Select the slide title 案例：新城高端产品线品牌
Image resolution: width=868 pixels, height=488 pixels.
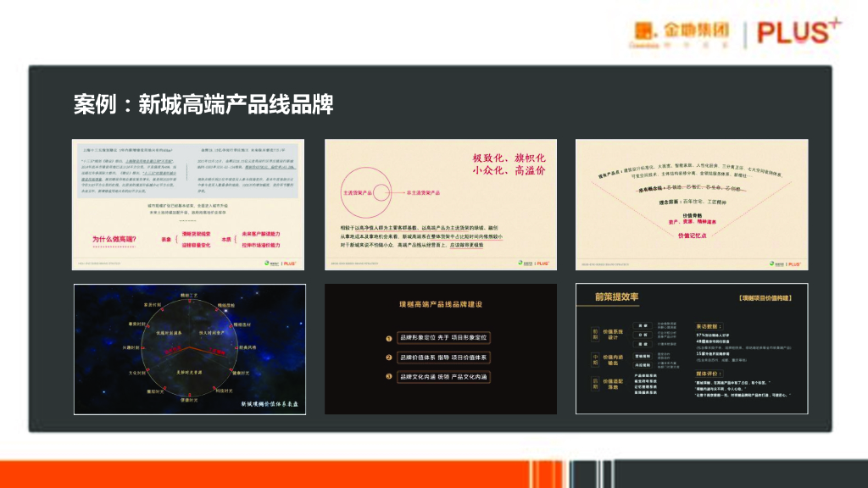pos(203,104)
